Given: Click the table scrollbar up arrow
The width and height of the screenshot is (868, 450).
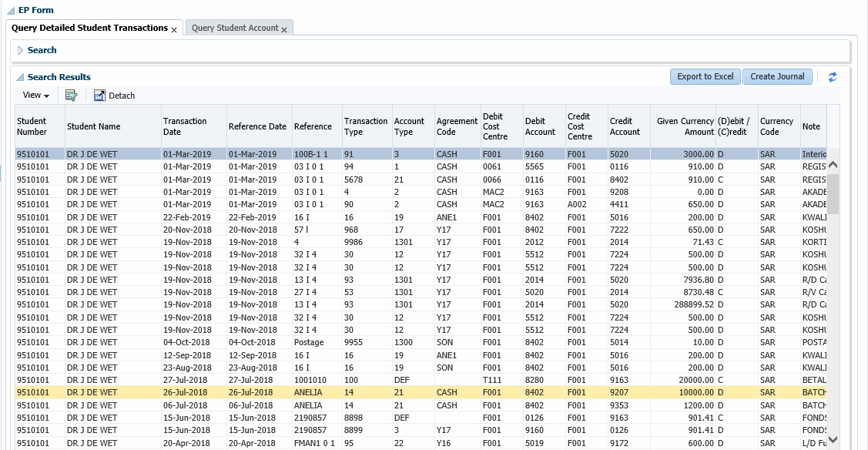Looking at the screenshot, I should pos(833,166).
